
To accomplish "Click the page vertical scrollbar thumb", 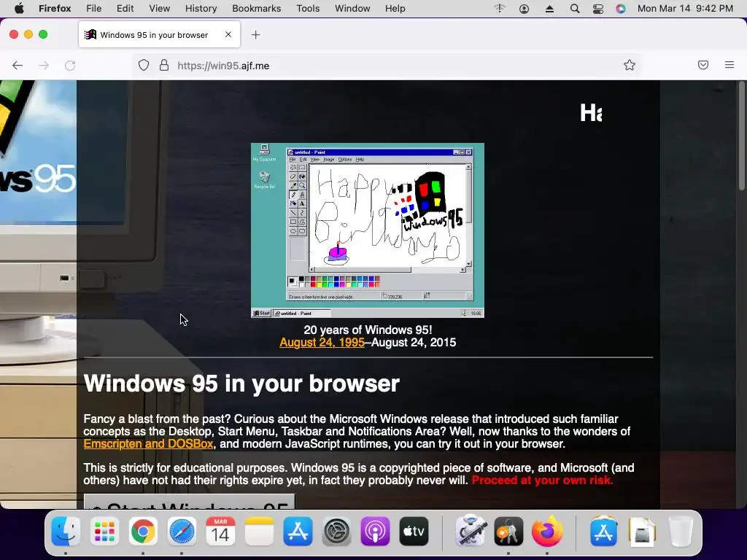I will click(741, 136).
